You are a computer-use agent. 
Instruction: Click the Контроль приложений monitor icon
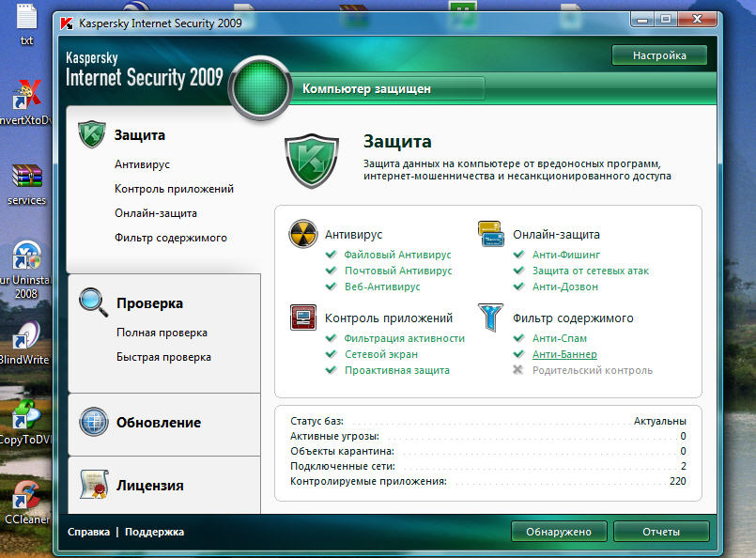tap(303, 317)
